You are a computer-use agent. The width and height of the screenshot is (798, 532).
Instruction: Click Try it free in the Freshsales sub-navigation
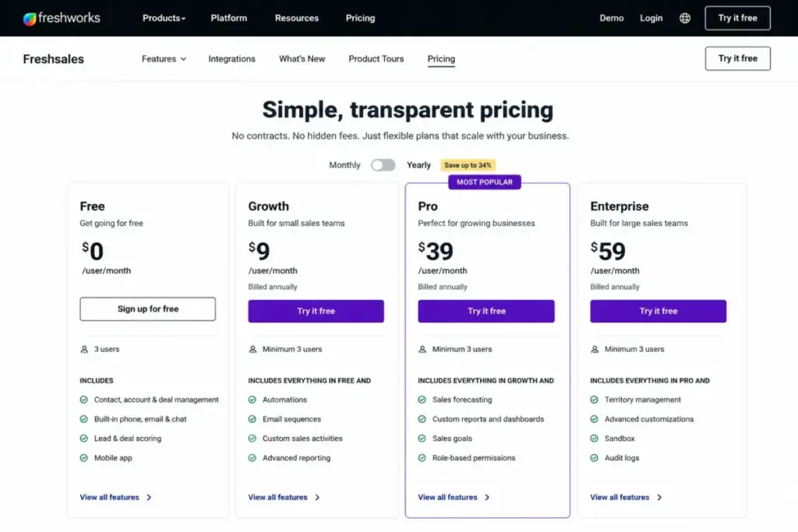tap(737, 58)
